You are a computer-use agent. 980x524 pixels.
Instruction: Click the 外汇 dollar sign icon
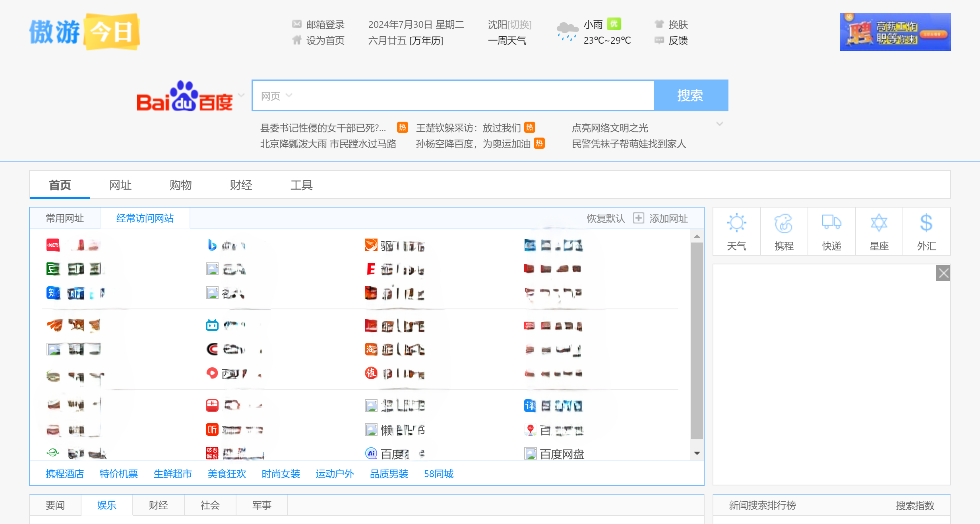(x=926, y=223)
